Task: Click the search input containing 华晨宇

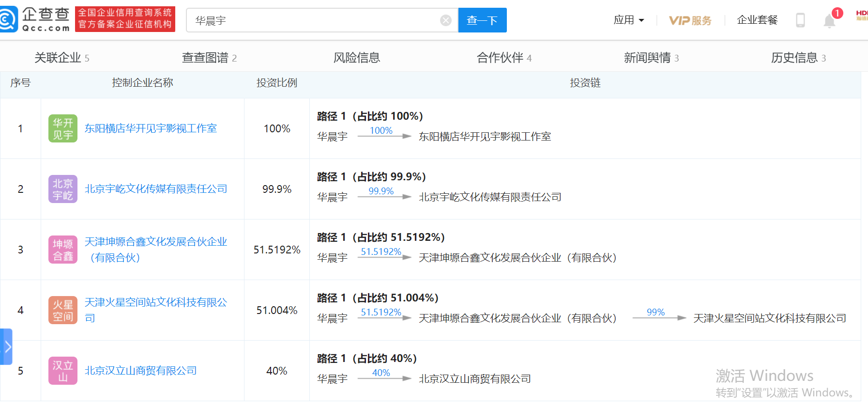Action: [315, 20]
